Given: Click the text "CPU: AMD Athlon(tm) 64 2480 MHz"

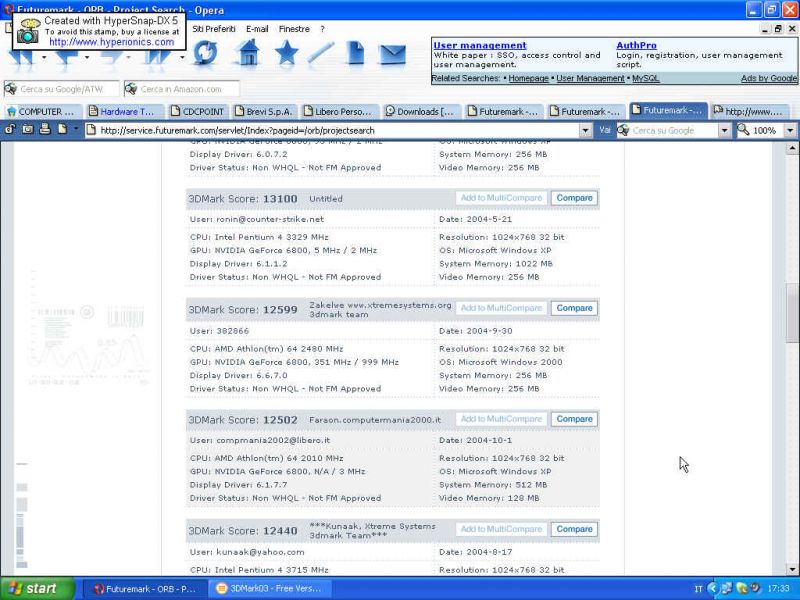Looking at the screenshot, I should click(266, 349).
